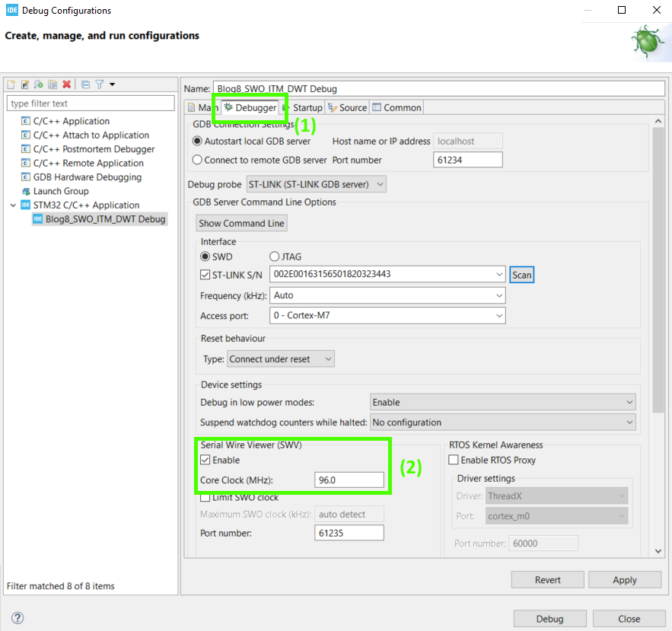
Task: Click the scrollbar down arrow
Action: point(658,551)
